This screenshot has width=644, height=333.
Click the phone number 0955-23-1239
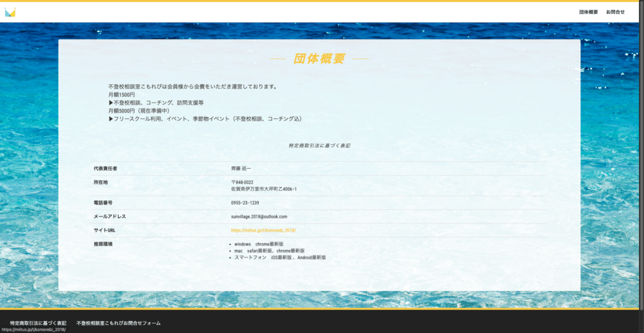(245, 203)
